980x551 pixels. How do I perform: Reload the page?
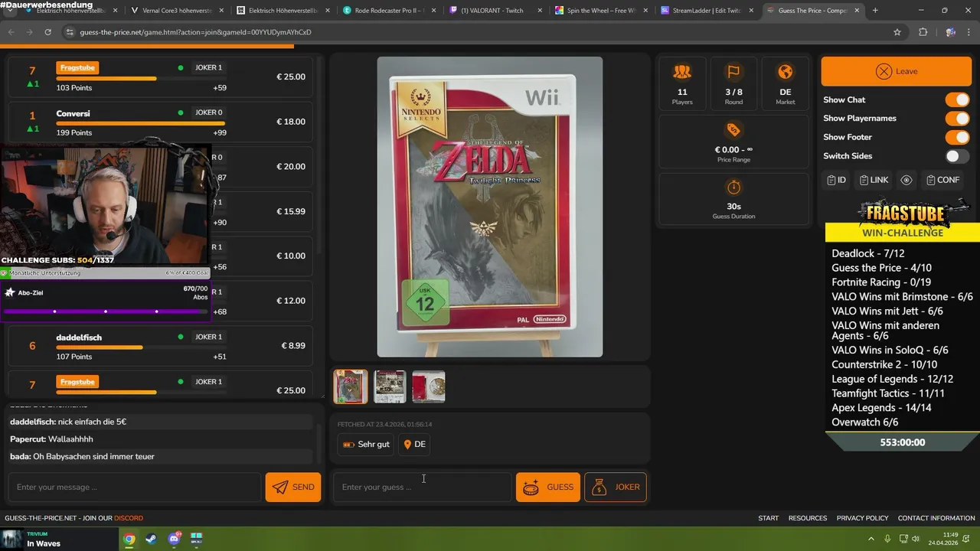pyautogui.click(x=47, y=32)
